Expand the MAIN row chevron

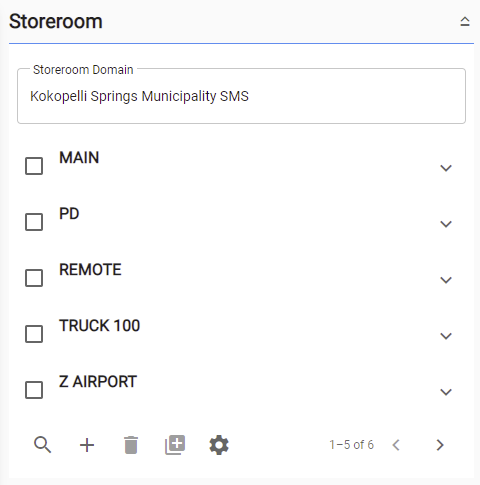[x=446, y=168]
